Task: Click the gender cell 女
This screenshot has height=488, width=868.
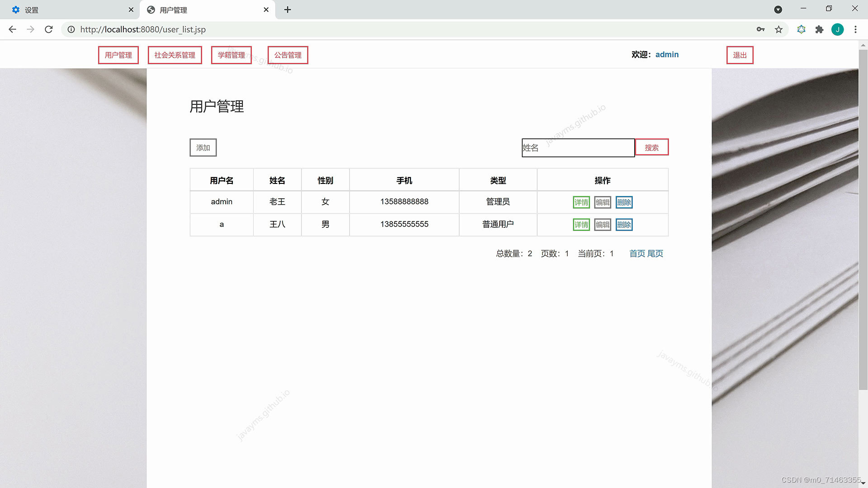Action: [x=325, y=202]
